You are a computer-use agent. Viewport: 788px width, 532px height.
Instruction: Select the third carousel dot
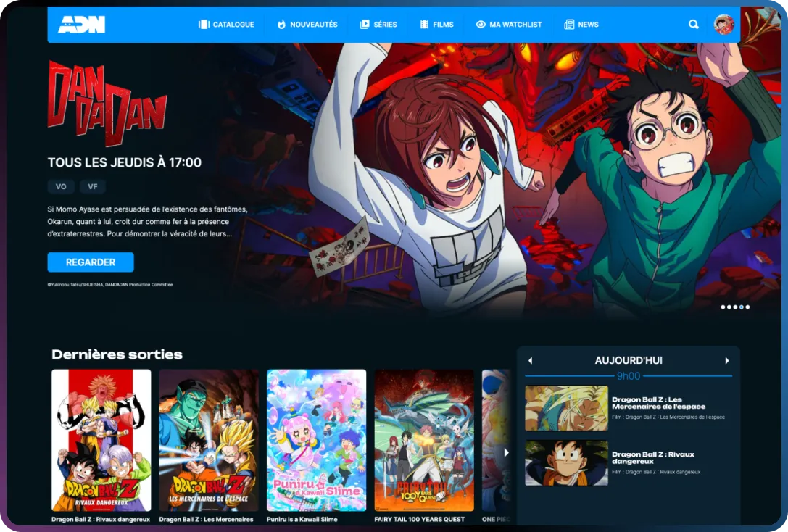pos(735,307)
